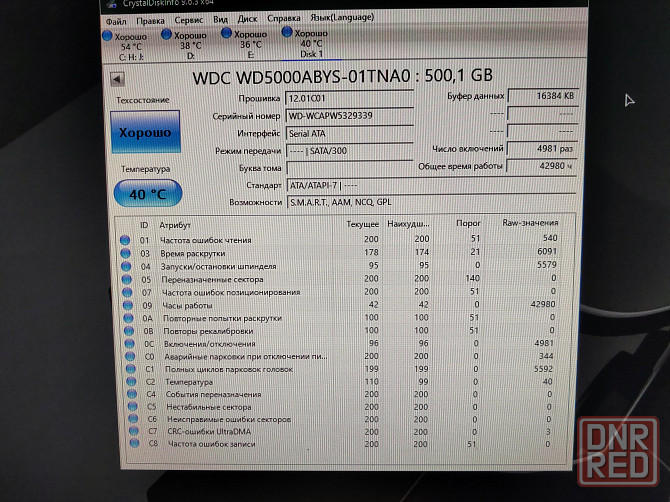Click the status icon for attribute 0A

tap(129, 318)
